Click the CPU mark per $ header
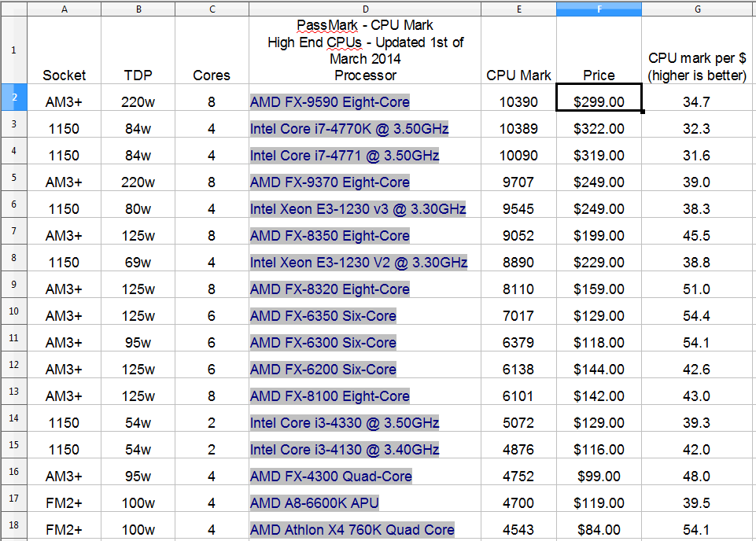Viewport: 756px width, 541px height. tap(698, 50)
